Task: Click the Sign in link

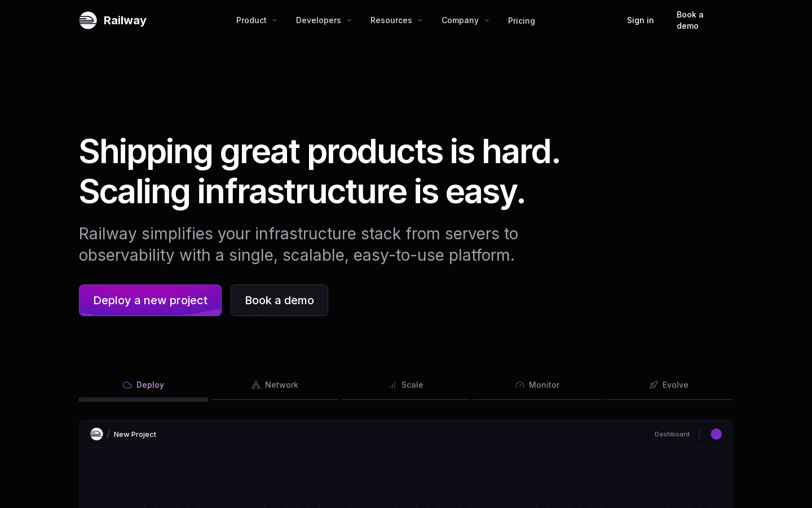Action: click(640, 20)
